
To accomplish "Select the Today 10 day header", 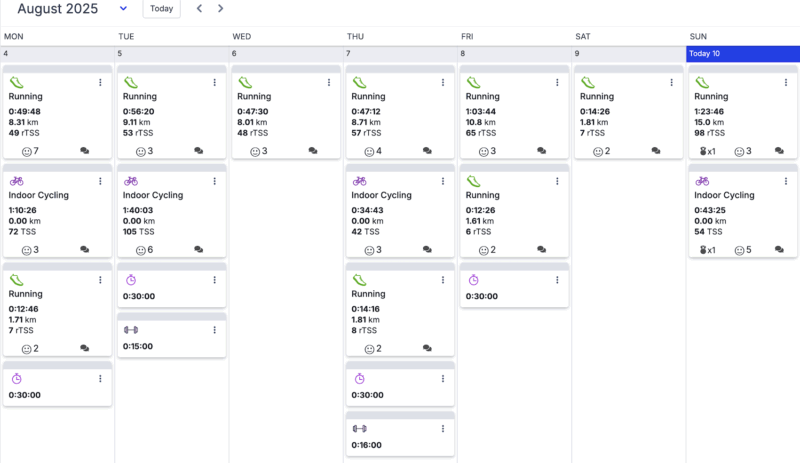I will [743, 54].
